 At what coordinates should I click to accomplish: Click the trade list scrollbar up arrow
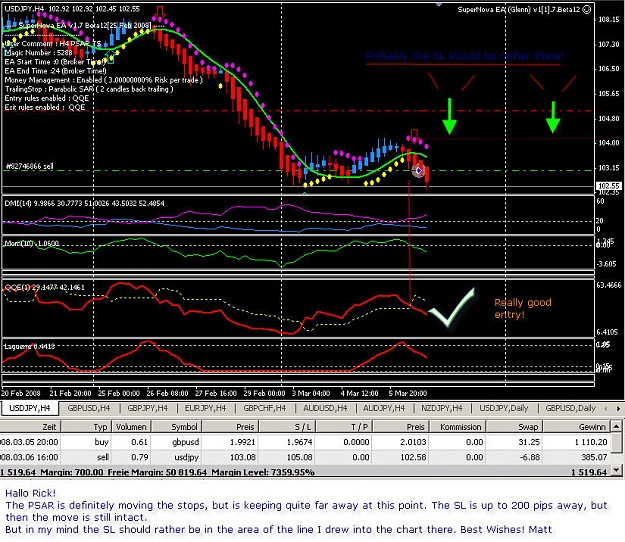pos(616,425)
